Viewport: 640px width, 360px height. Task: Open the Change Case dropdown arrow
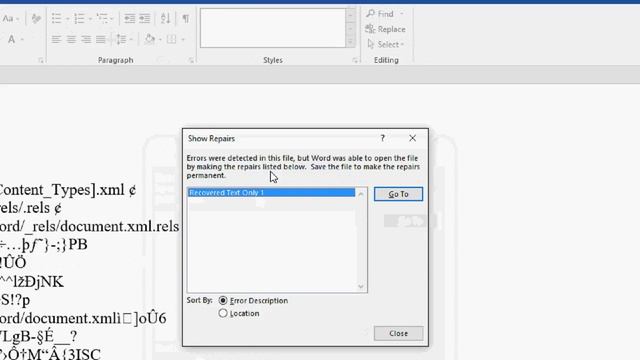(18, 19)
